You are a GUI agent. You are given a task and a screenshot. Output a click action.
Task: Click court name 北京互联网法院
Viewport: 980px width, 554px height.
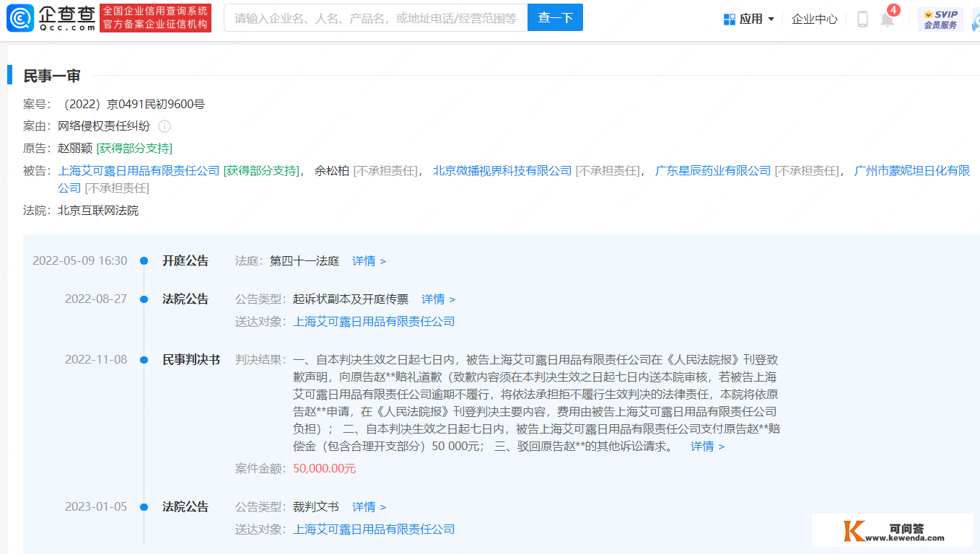[x=98, y=211]
